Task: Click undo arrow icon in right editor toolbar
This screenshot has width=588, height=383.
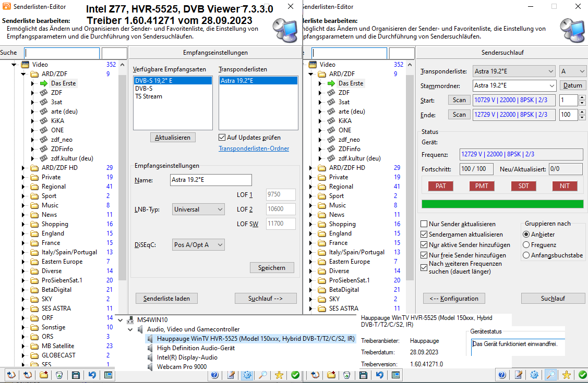Action: pos(379,375)
